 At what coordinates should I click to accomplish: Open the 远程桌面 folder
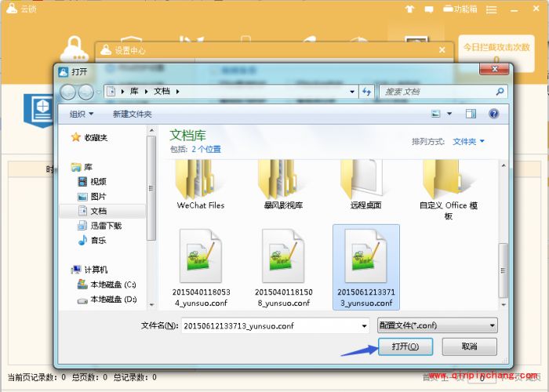pos(366,186)
